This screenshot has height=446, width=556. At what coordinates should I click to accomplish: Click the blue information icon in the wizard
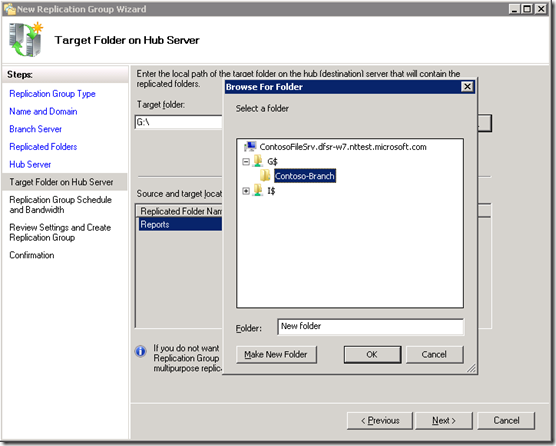(141, 351)
